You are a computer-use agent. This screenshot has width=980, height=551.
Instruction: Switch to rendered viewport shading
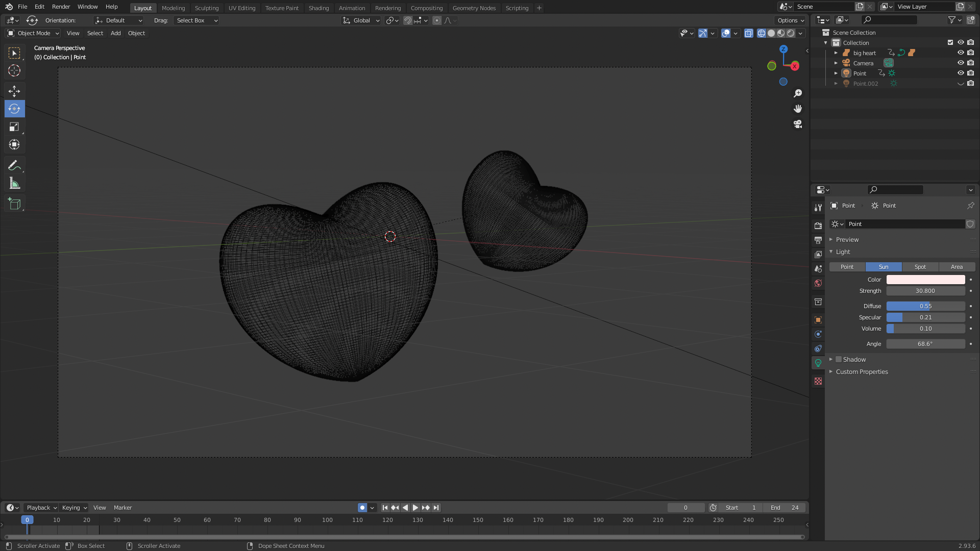click(x=791, y=33)
